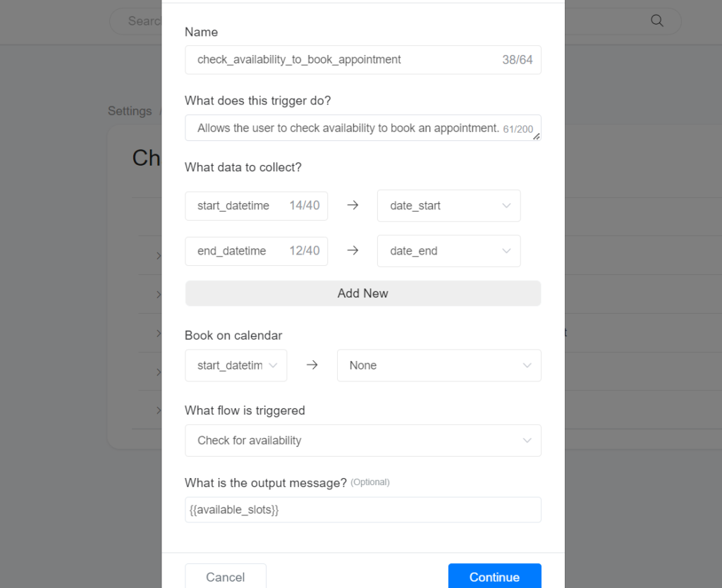Click the Name field with check_availability_to_book_appointment
The height and width of the screenshot is (588, 722).
coord(345,60)
